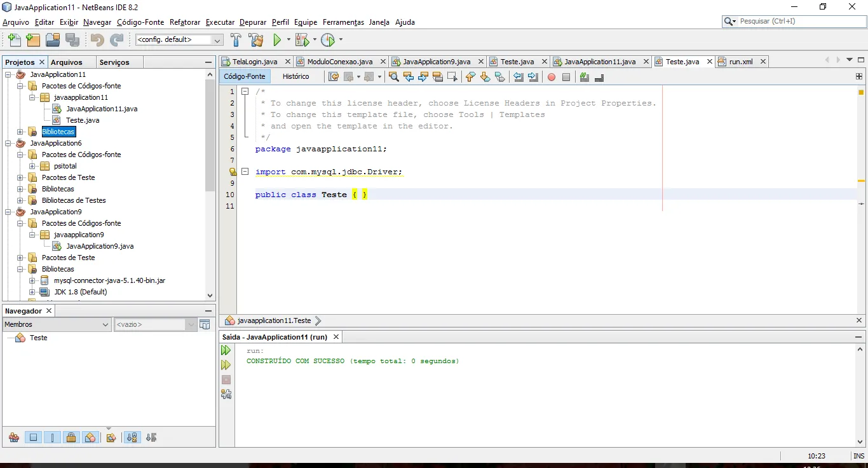Toggle Show Non-Public Members lock filter
This screenshot has height=468, width=868.
71,437
